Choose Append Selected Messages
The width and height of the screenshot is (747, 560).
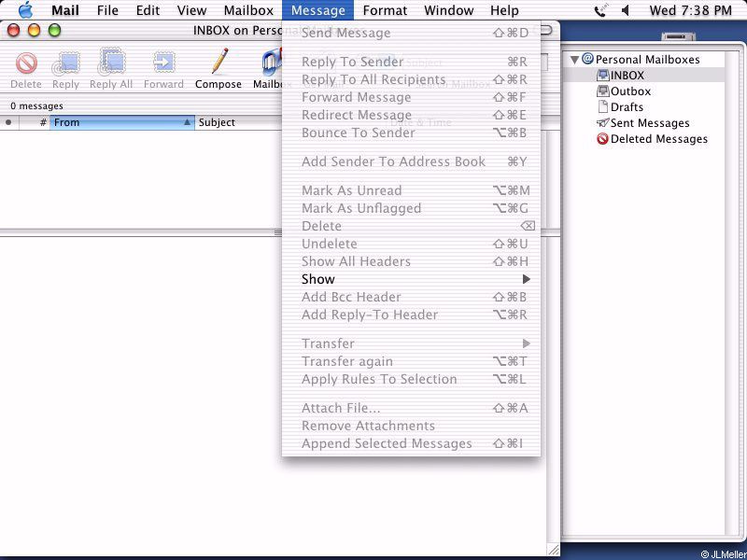(x=411, y=443)
